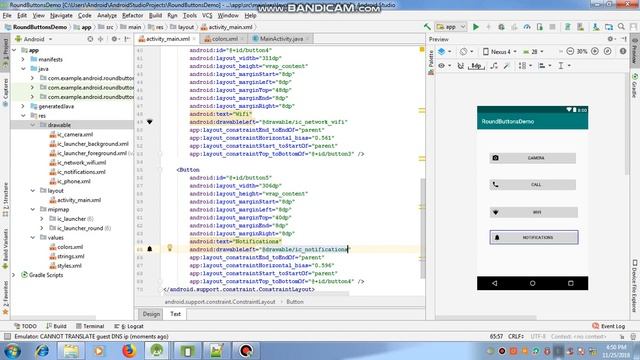The height and width of the screenshot is (360, 640).
Task: Close the activity_main.xml tab
Action: pyautogui.click(x=194, y=39)
